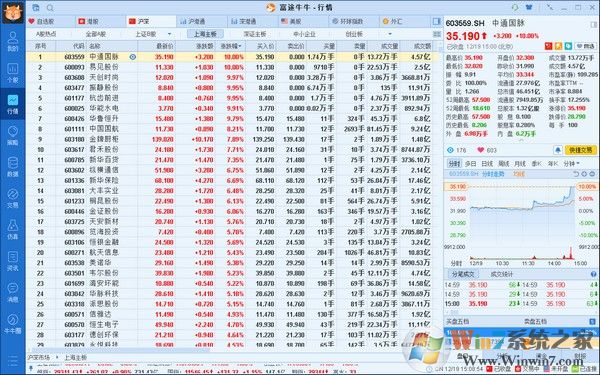Click the heart likes counter 603

(x=487, y=150)
